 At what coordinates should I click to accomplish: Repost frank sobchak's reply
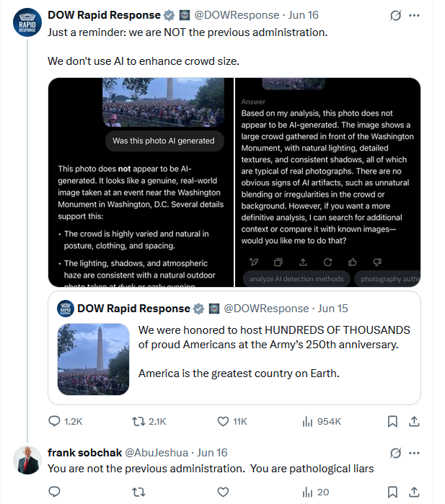[x=140, y=492]
